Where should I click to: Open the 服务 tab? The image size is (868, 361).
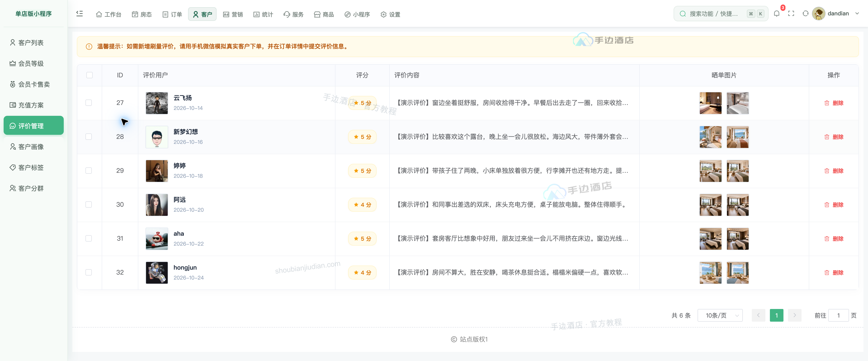point(293,14)
